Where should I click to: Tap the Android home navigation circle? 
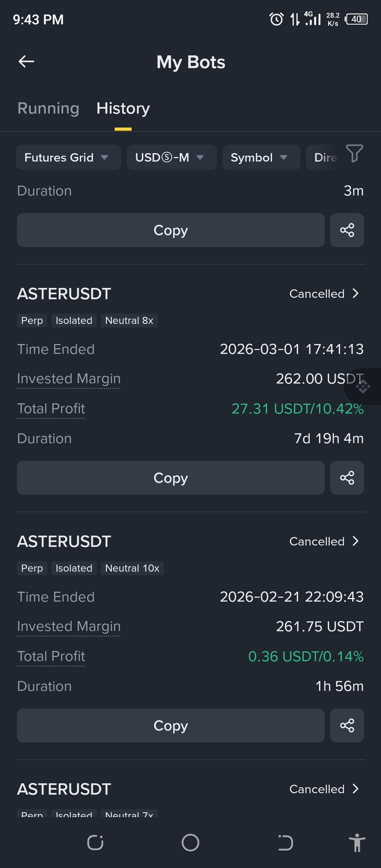point(190,843)
